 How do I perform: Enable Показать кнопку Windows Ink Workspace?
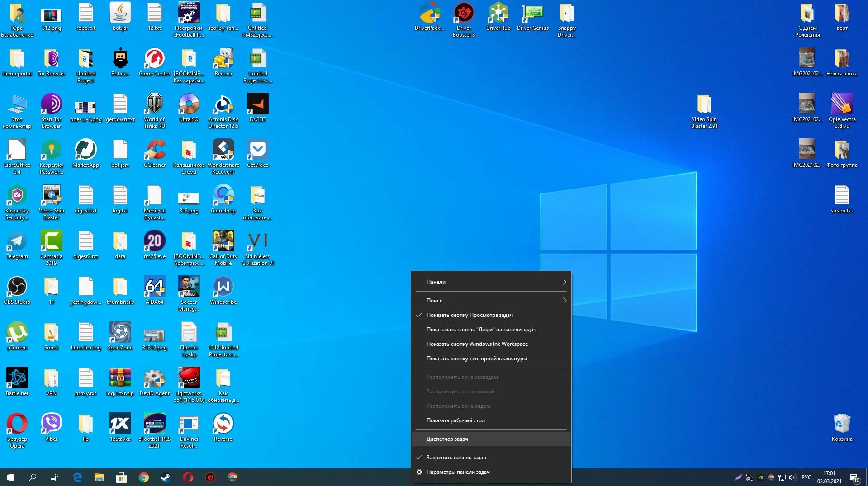point(491,344)
